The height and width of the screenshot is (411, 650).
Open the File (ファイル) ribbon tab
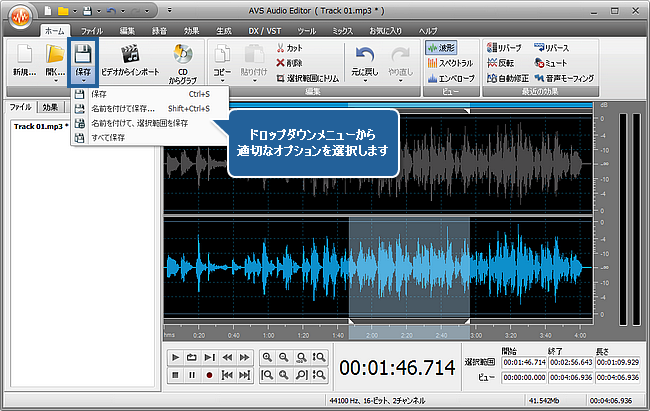click(x=92, y=31)
